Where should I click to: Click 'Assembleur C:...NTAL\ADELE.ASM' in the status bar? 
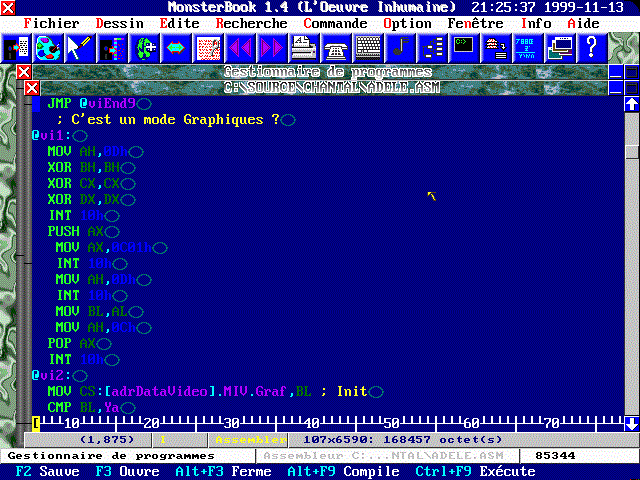point(384,456)
